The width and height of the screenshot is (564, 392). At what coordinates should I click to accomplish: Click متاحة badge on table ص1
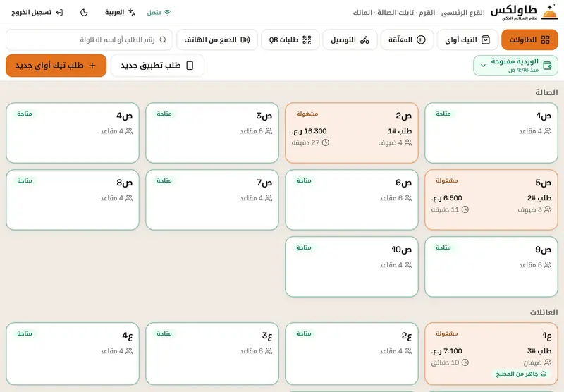click(x=443, y=114)
